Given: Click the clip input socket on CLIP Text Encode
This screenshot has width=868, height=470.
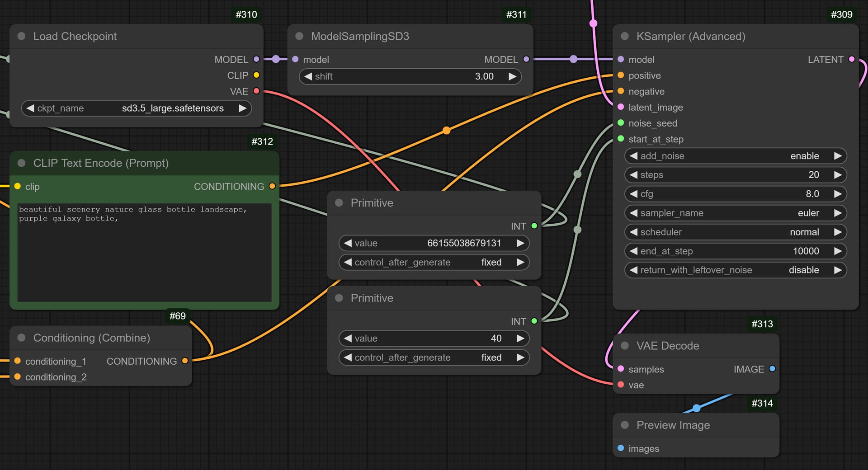Looking at the screenshot, I should 17,186.
